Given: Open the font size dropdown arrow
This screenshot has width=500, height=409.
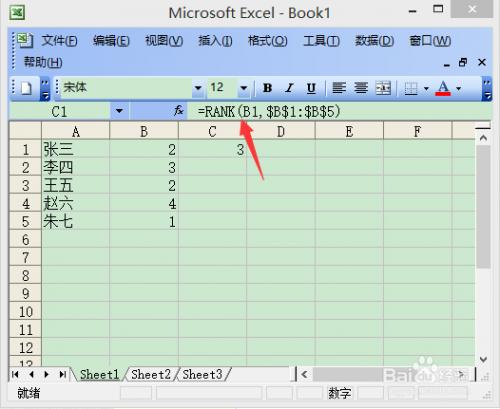Looking at the screenshot, I should coord(244,88).
